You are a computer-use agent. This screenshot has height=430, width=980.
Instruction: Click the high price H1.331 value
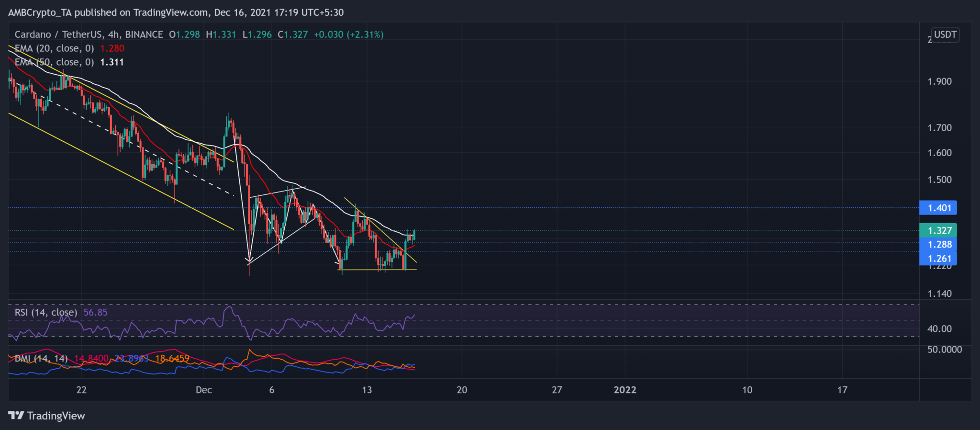click(x=221, y=34)
